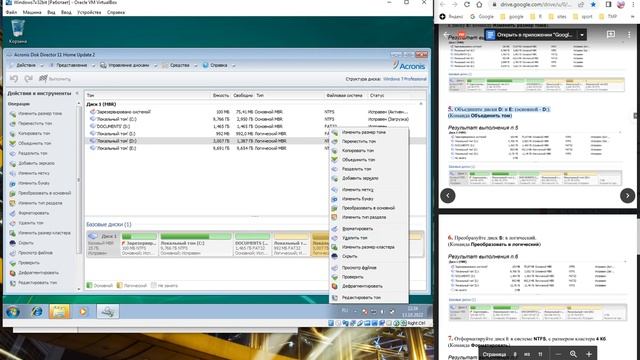
Task: Click 'Windows 7 Professional' disk layout link
Action: (x=405, y=79)
